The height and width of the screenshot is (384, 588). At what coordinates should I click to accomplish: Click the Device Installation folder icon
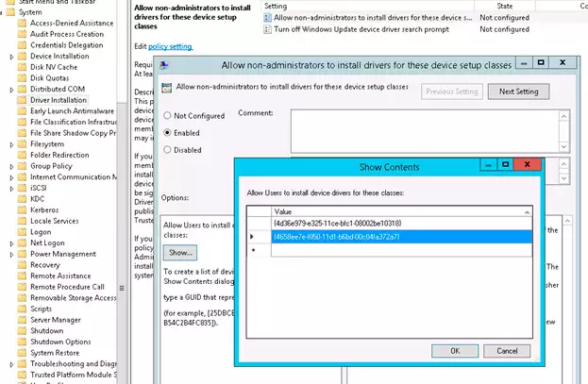click(23, 57)
